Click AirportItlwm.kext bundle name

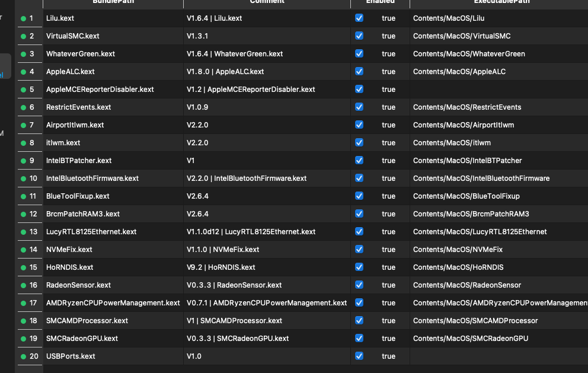[x=75, y=125]
